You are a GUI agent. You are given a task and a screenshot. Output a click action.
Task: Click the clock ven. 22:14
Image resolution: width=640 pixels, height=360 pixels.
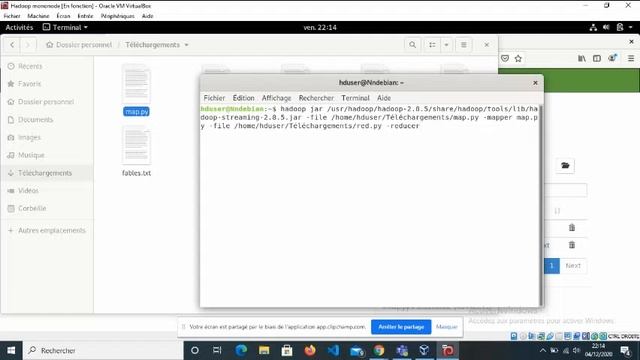320,27
